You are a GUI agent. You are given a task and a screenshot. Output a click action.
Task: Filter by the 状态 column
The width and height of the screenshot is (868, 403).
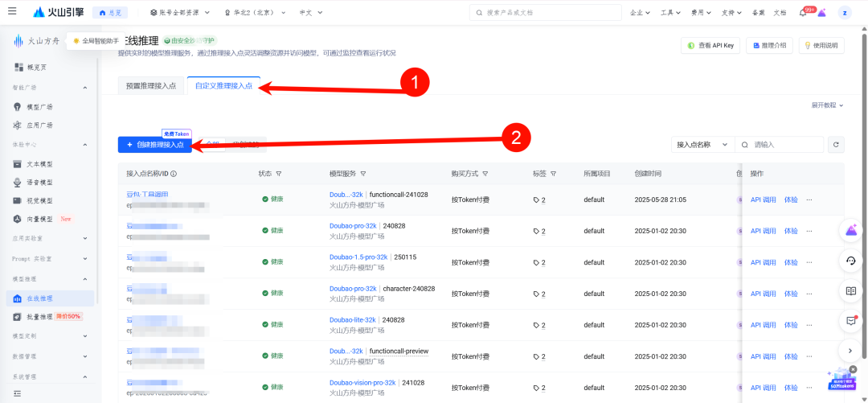click(x=278, y=174)
